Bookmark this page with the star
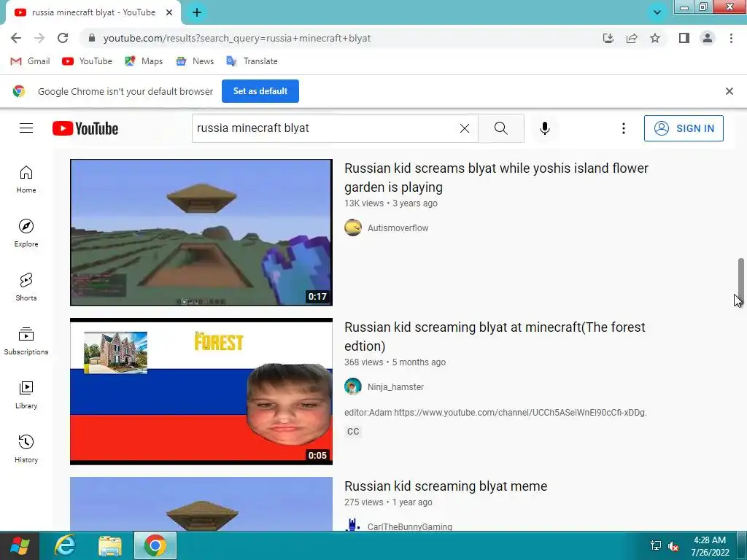 655,38
